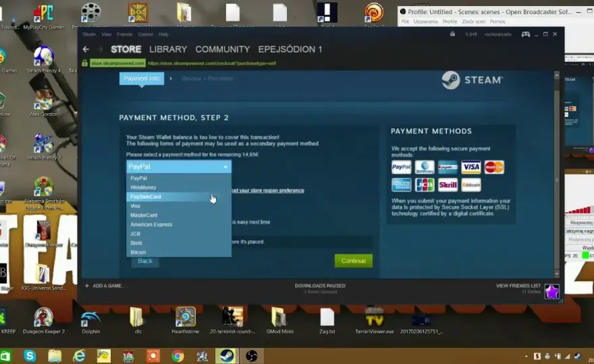Click the MasterCard payment logo
This screenshot has width=594, height=364.
click(x=494, y=167)
